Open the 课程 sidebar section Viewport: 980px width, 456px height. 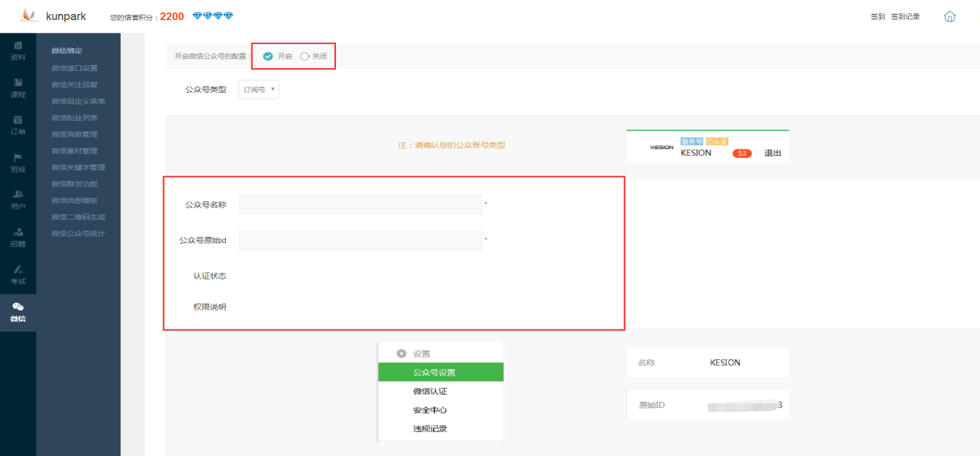18,88
